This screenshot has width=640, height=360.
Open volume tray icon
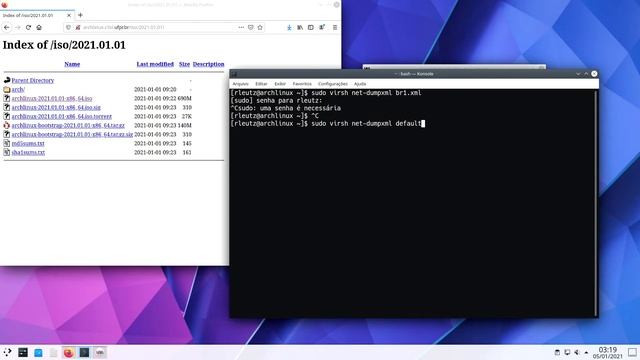[577, 352]
